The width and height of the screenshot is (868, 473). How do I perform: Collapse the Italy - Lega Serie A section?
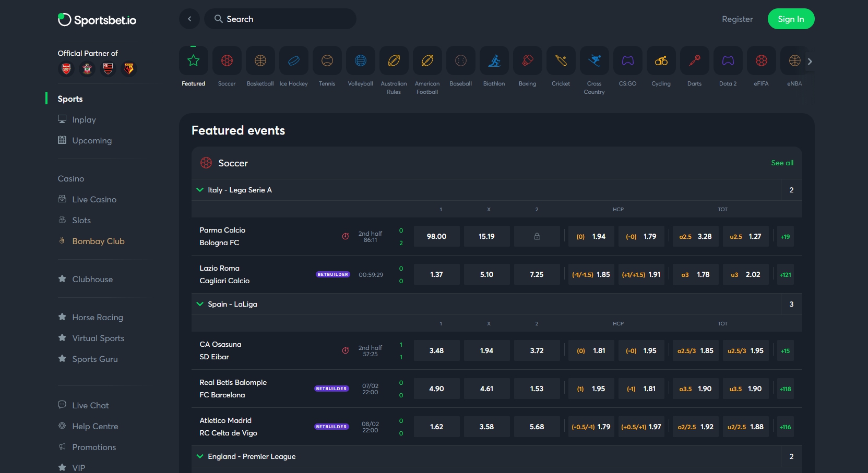(200, 190)
